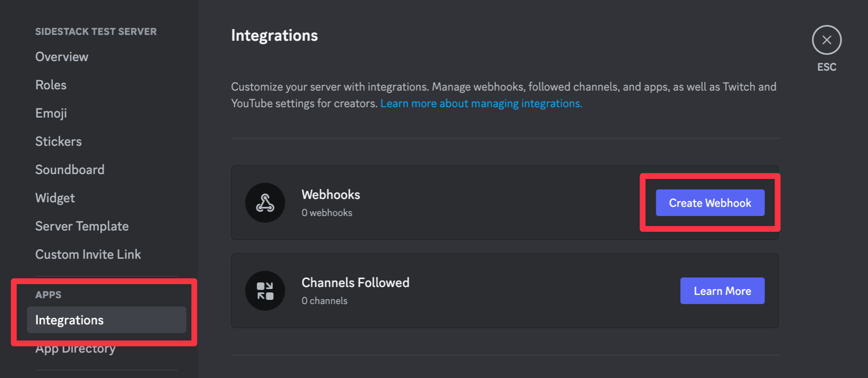Click the Channels Followed icon
The height and width of the screenshot is (378, 868).
pyautogui.click(x=265, y=291)
